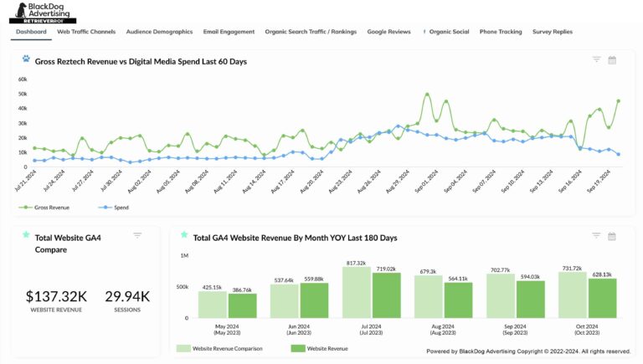
Task: Open Organic Search Traffic / Rankings tab
Action: coord(311,32)
